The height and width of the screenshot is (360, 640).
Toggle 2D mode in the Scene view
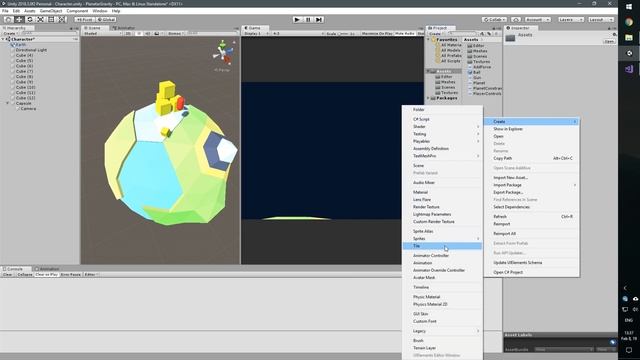(x=128, y=33)
